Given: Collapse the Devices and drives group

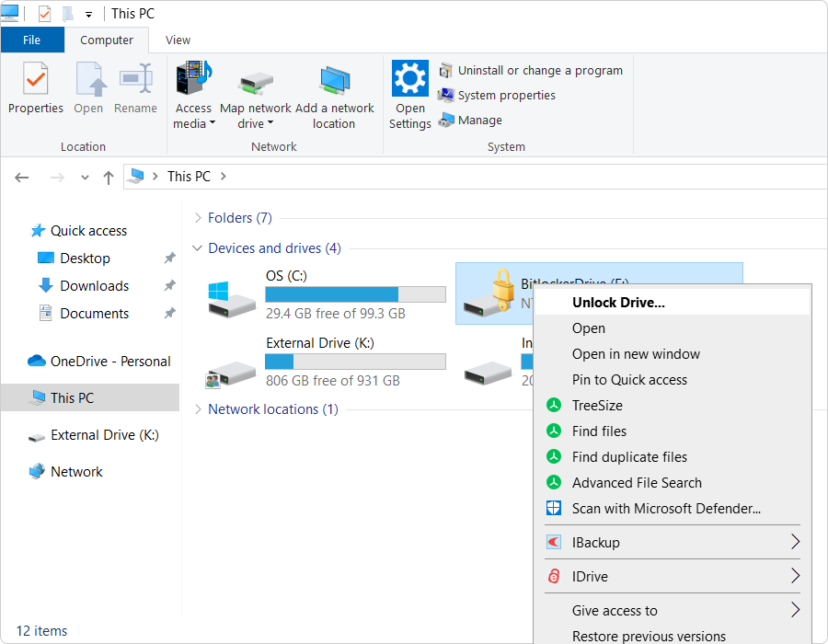Looking at the screenshot, I should (x=198, y=248).
